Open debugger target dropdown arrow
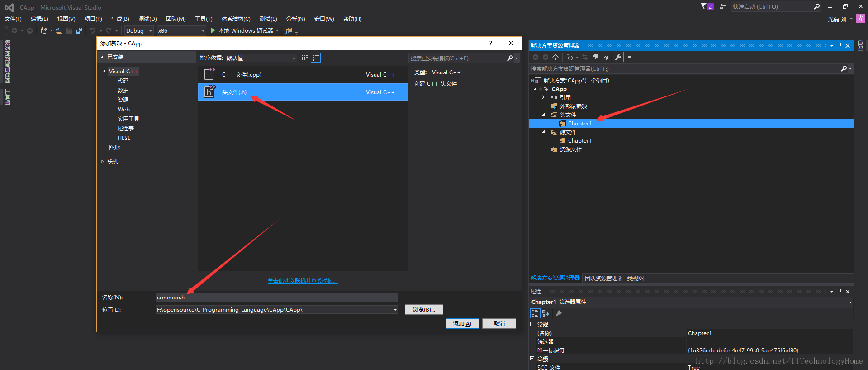Image resolution: width=868 pixels, height=370 pixels. [x=277, y=31]
